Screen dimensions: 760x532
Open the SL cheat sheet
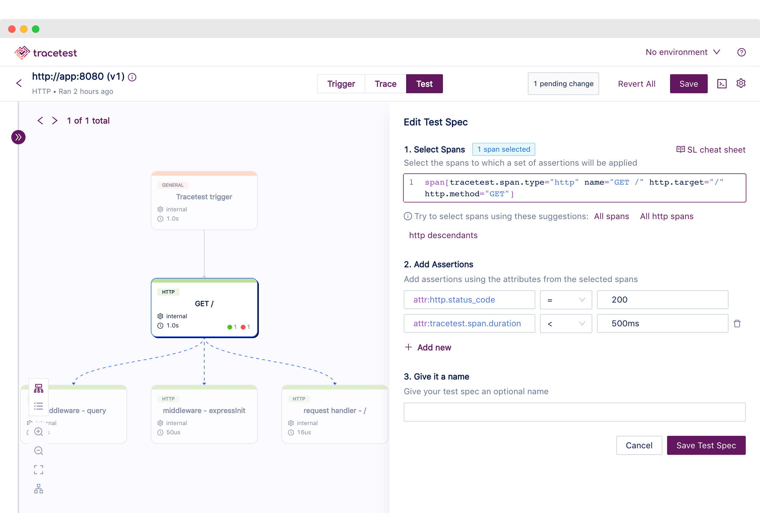pyautogui.click(x=710, y=150)
